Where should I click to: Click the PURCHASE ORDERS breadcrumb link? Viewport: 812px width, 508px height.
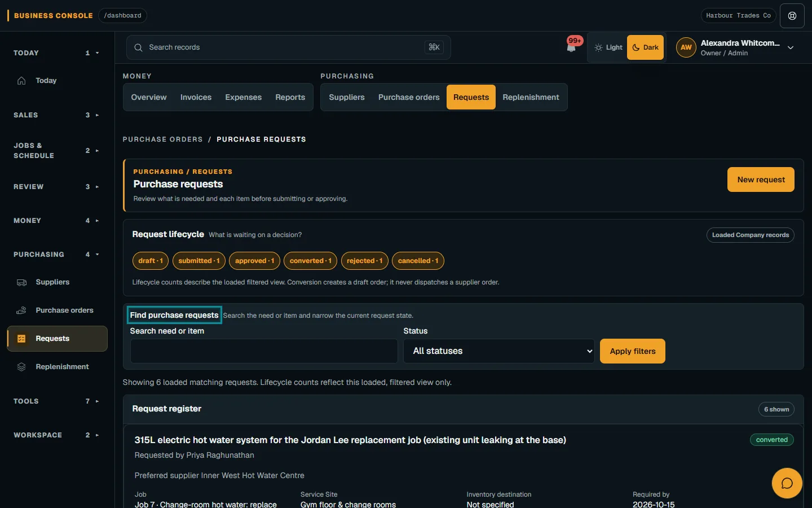(x=162, y=139)
